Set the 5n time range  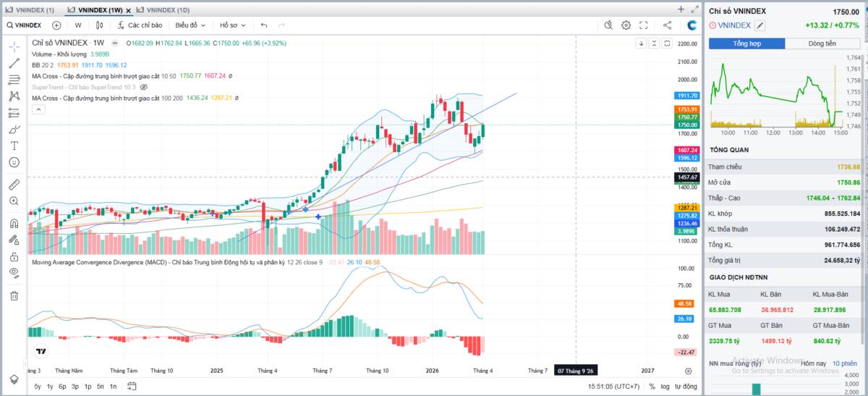tap(101, 387)
